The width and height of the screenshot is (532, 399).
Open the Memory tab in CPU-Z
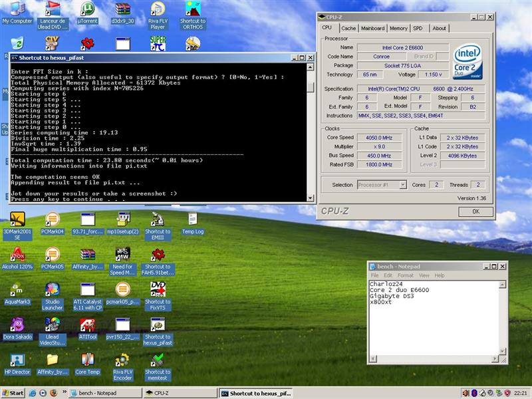click(x=398, y=29)
